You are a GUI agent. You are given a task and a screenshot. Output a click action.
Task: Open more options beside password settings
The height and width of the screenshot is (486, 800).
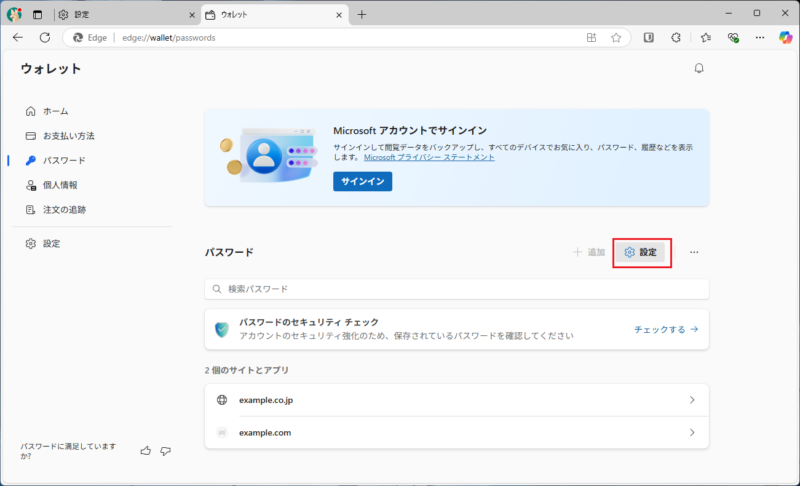pos(694,252)
